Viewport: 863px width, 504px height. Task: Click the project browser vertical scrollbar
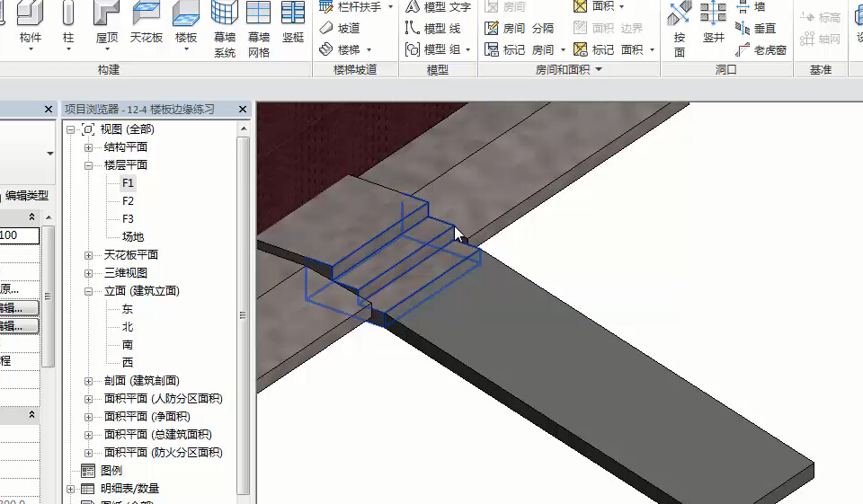[x=243, y=314]
